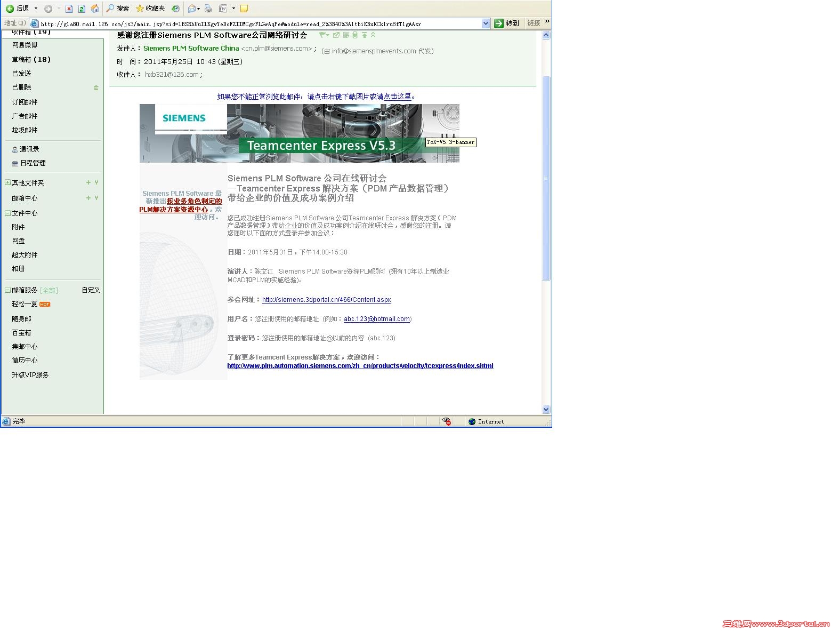Refresh the page using the toolbar icon

[x=82, y=9]
